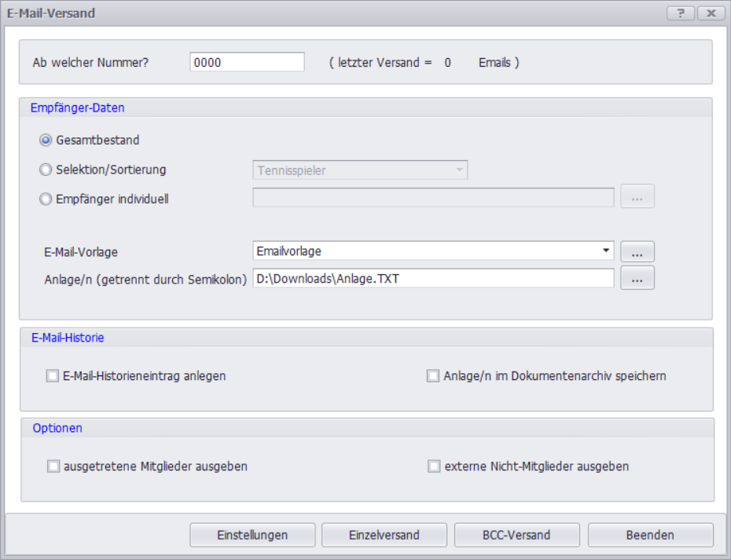Start sending via Einzelversand button

tap(384, 535)
